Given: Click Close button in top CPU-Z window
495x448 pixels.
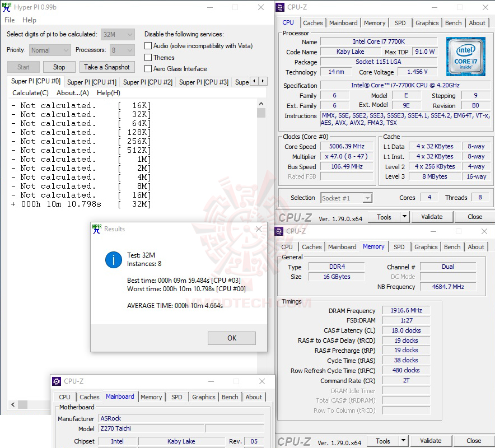Looking at the screenshot, I should [474, 217].
